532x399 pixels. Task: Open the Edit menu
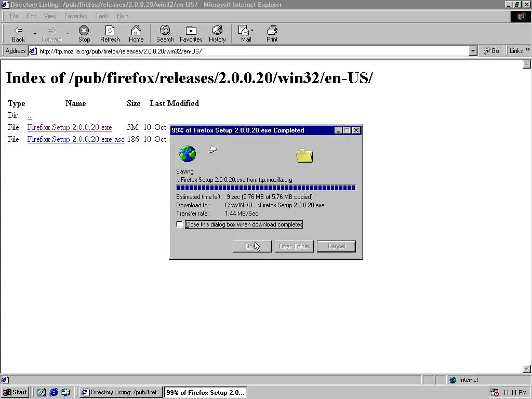[x=31, y=16]
